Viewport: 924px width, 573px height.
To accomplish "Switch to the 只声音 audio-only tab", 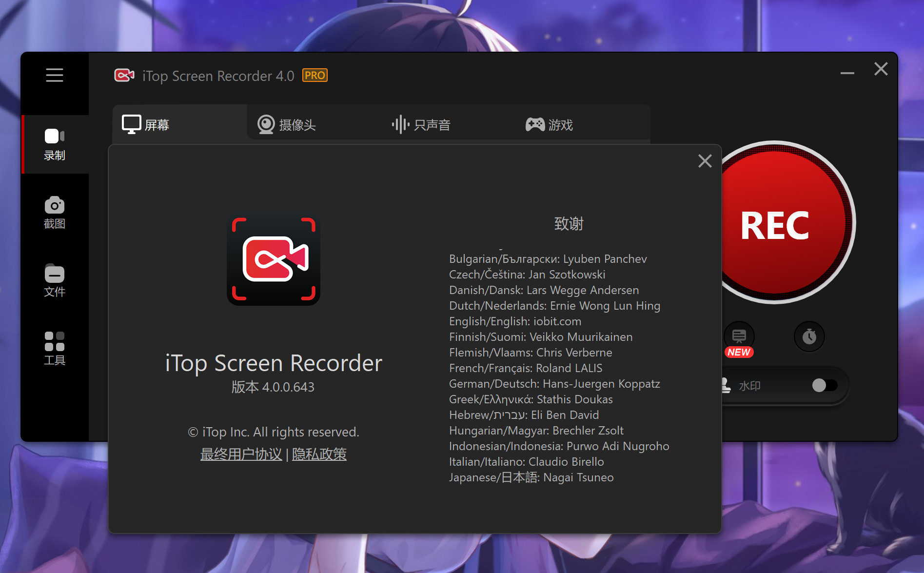I will [421, 125].
